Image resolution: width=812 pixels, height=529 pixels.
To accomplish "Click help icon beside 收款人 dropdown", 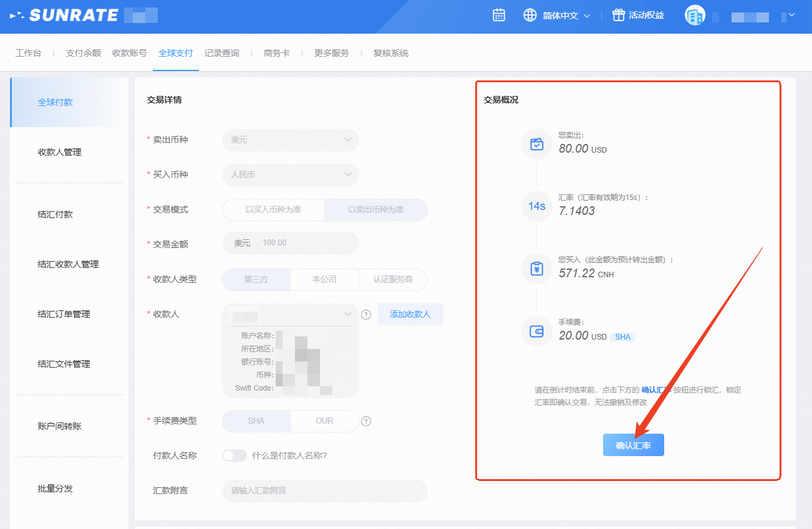I will click(366, 315).
